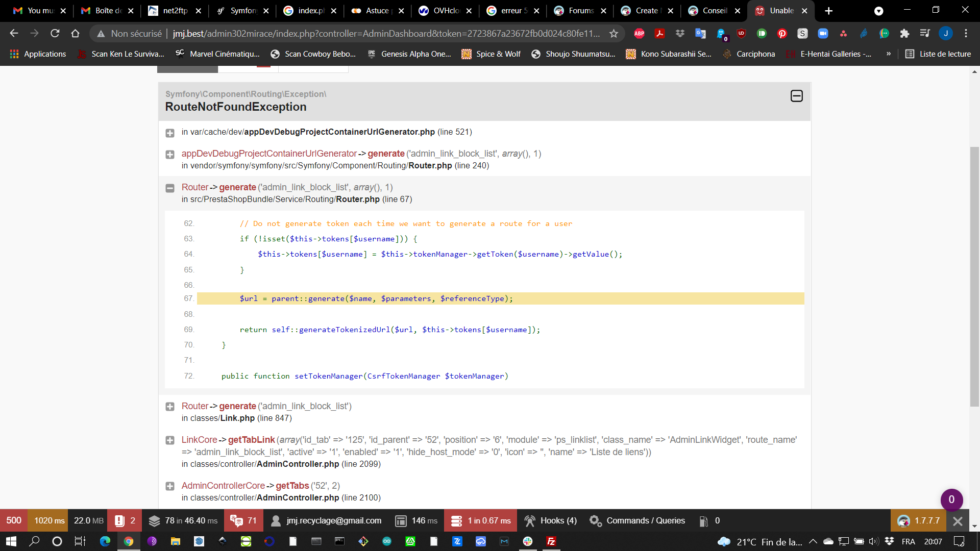Screen dimensions: 980x551
Task: Click highlighted code line 67
Action: [500, 298]
